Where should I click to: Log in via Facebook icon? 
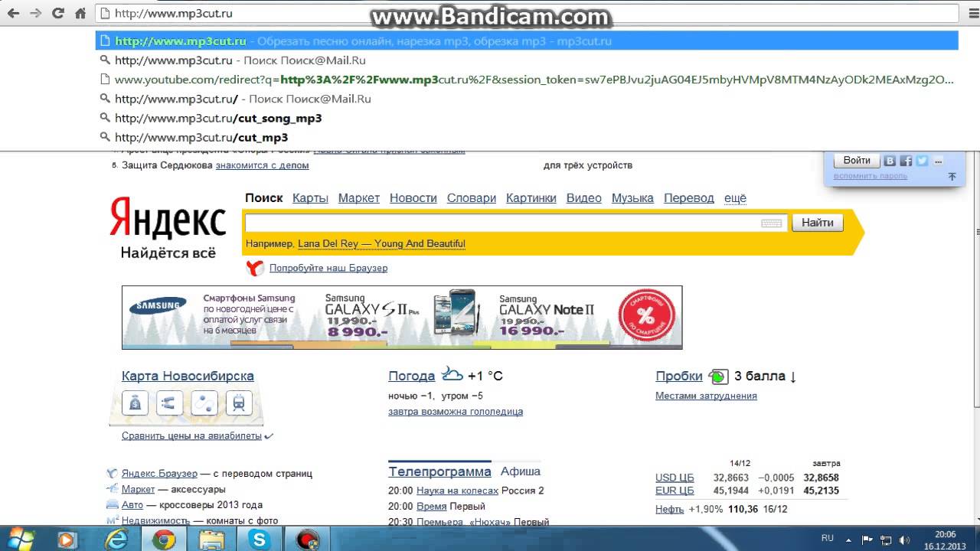[x=906, y=161]
